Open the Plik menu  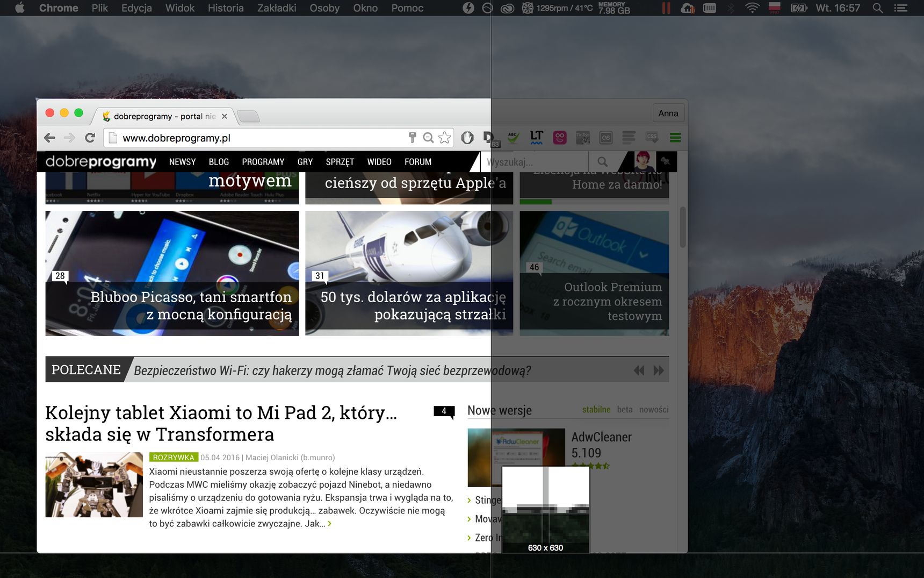pyautogui.click(x=100, y=8)
